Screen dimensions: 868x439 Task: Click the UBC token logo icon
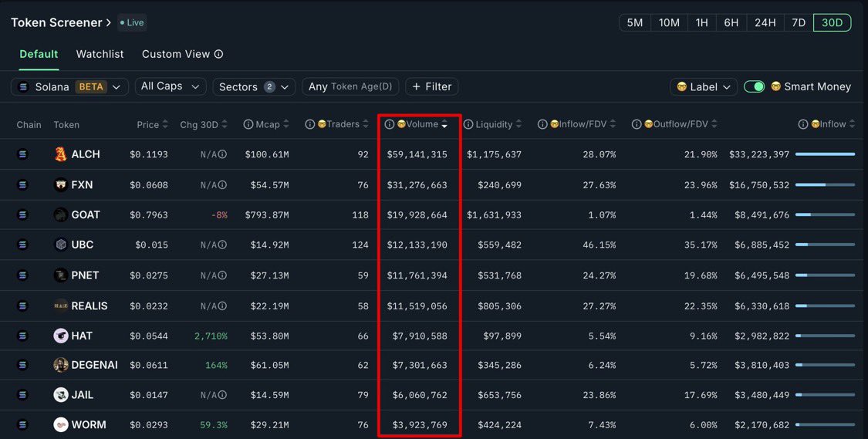[x=61, y=245]
